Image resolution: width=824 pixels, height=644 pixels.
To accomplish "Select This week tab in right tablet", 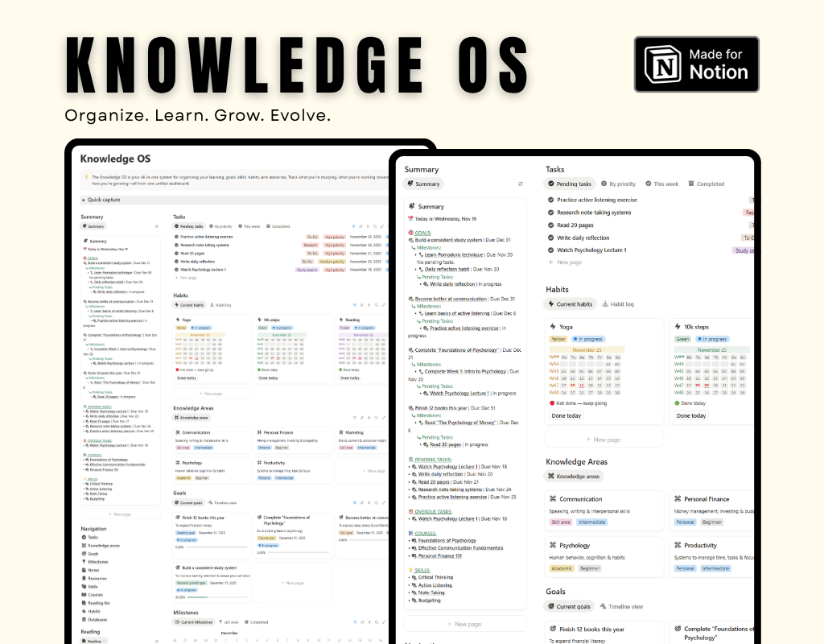I will (x=662, y=184).
